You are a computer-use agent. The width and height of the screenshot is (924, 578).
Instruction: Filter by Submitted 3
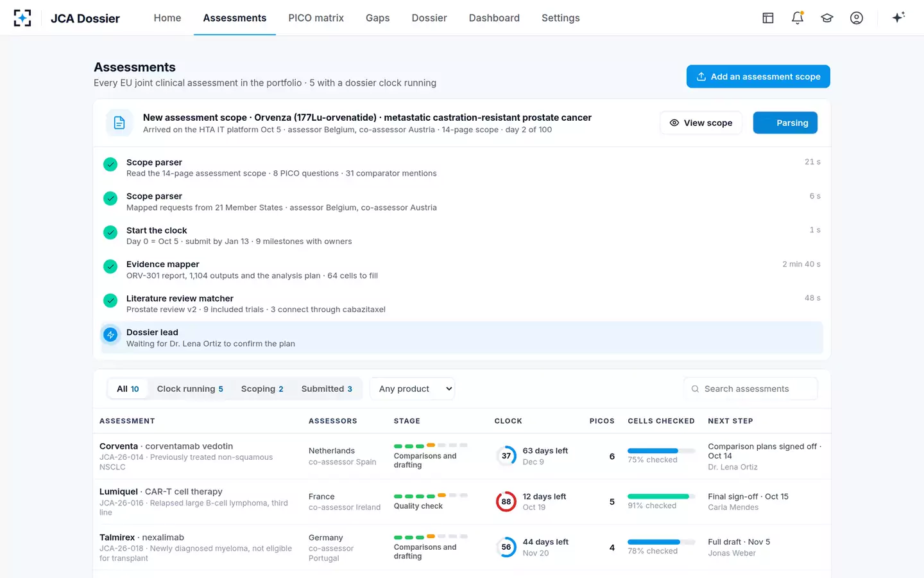click(327, 389)
